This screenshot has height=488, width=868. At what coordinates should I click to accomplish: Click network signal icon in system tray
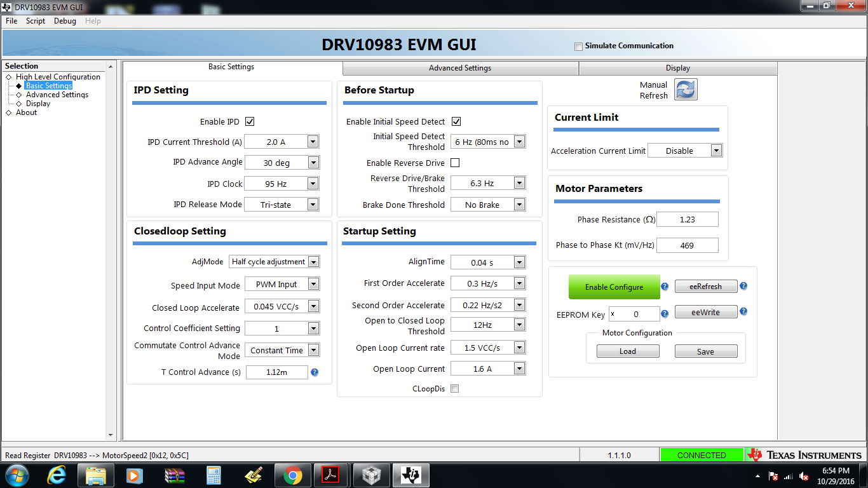click(x=789, y=476)
